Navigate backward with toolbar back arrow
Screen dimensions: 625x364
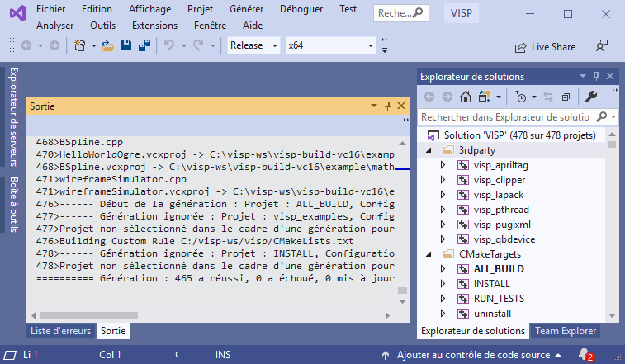coord(26,46)
